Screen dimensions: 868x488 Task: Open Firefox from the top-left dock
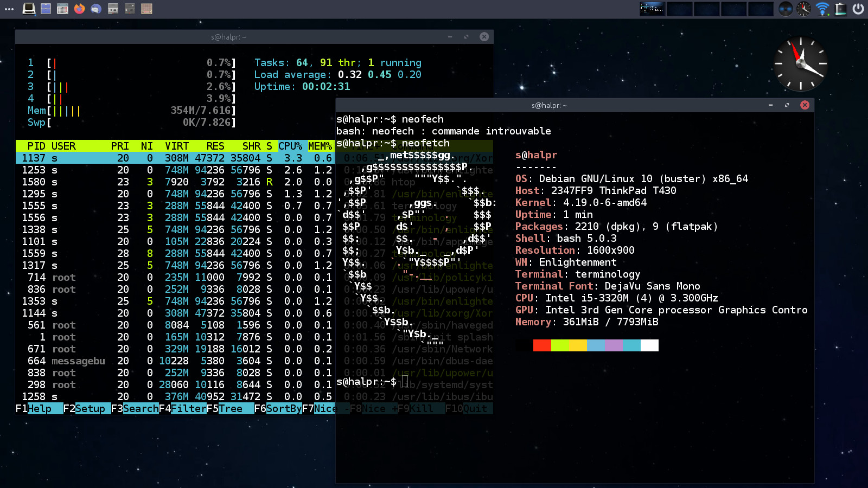coord(79,9)
